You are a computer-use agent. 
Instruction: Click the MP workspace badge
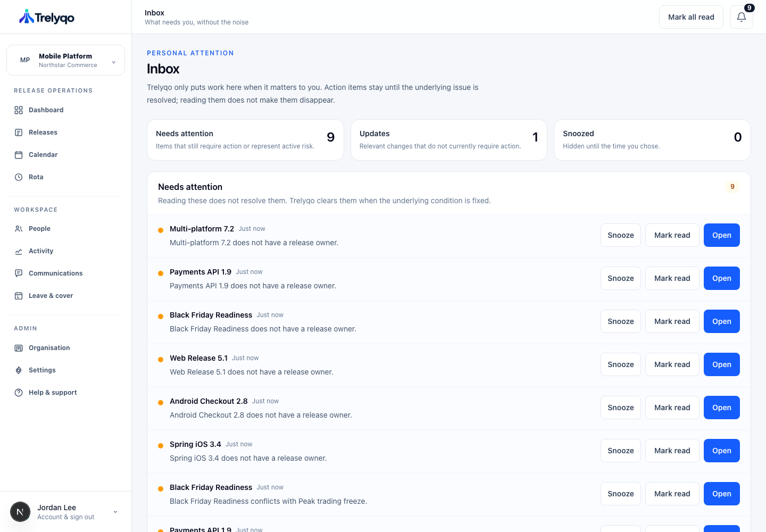point(25,60)
